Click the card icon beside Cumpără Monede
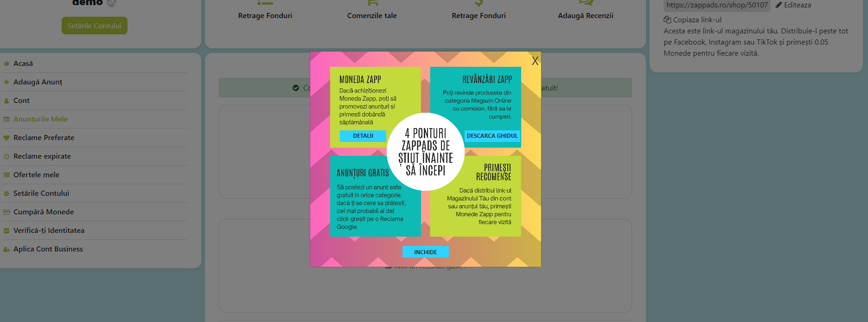This screenshot has width=868, height=322. (6, 212)
